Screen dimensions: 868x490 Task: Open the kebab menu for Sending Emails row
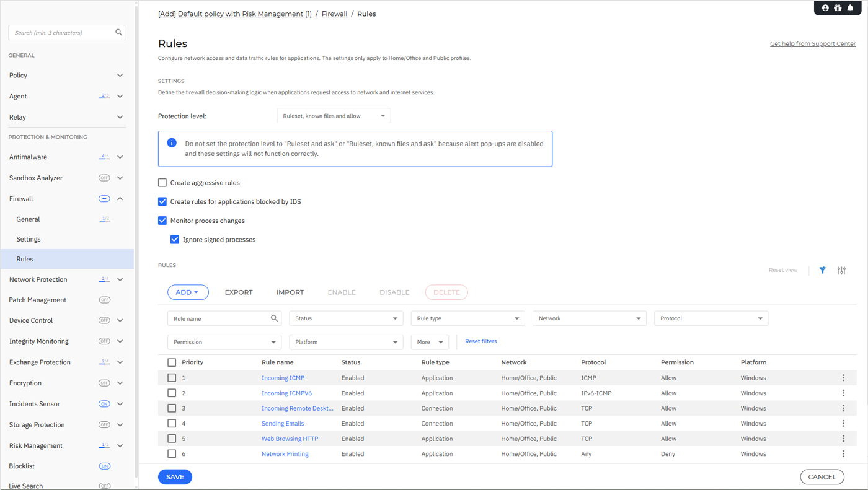point(843,424)
